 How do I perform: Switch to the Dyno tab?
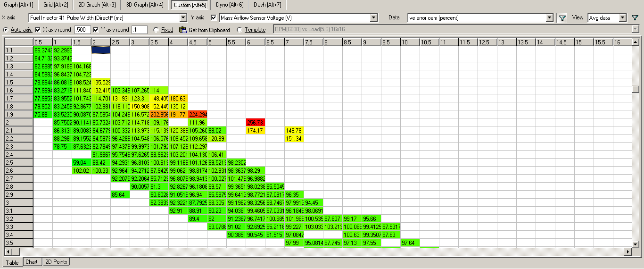tap(230, 5)
